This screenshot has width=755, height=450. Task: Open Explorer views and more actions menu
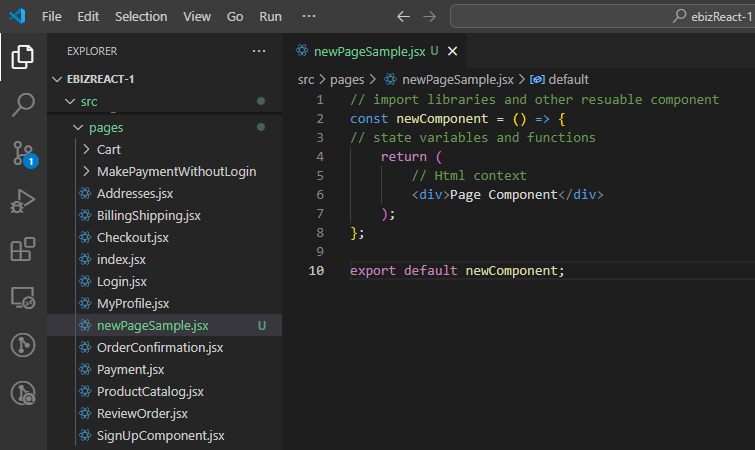pyautogui.click(x=259, y=51)
